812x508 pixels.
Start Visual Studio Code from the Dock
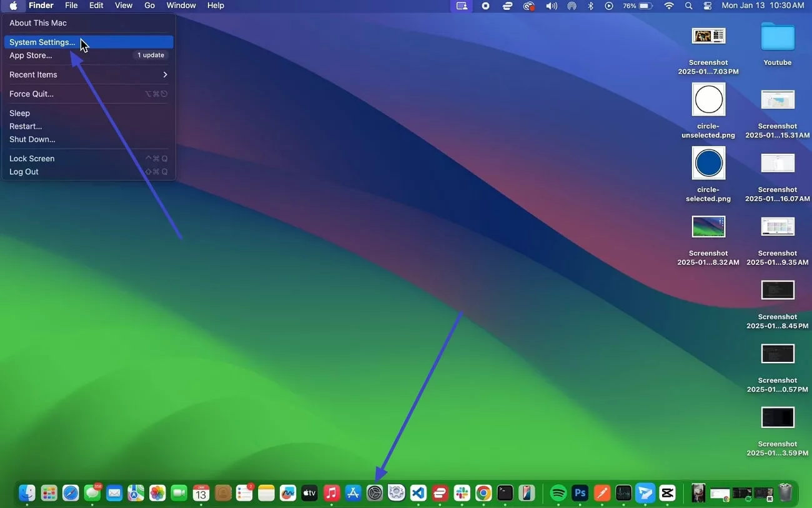(x=418, y=493)
